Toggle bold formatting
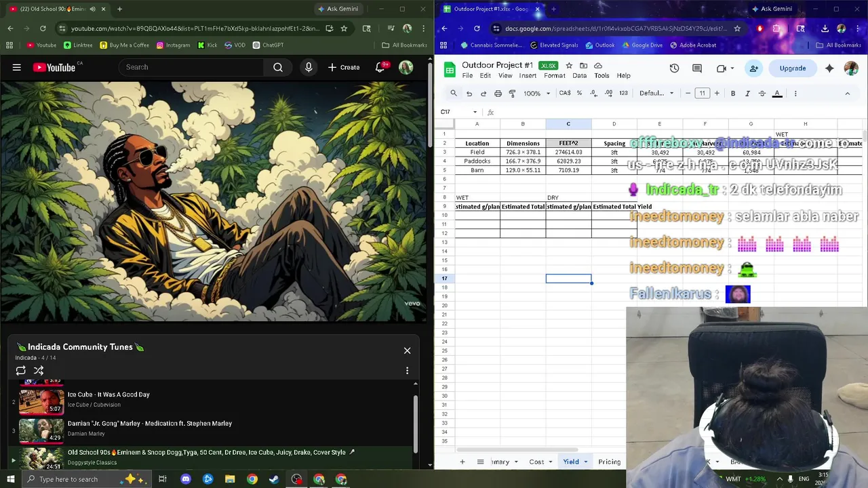Image resolution: width=868 pixels, height=488 pixels. pyautogui.click(x=733, y=94)
